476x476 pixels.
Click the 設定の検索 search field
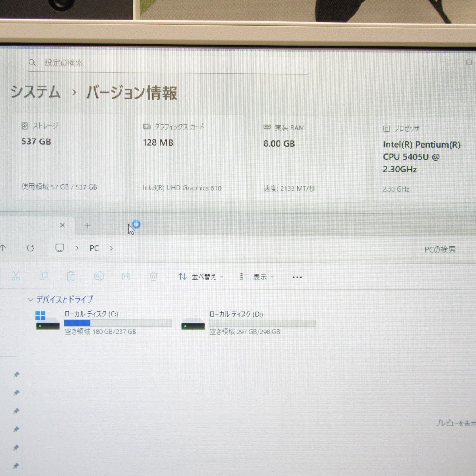pos(169,63)
